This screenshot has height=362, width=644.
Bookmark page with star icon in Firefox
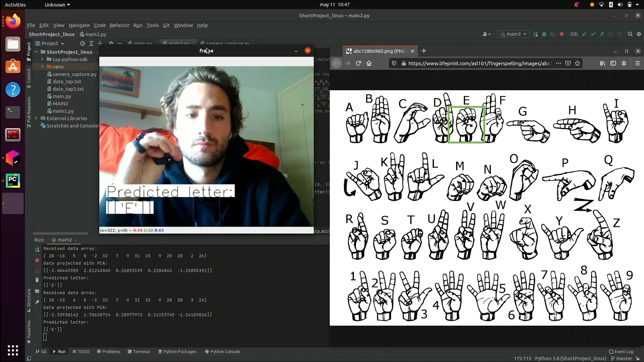(577, 63)
